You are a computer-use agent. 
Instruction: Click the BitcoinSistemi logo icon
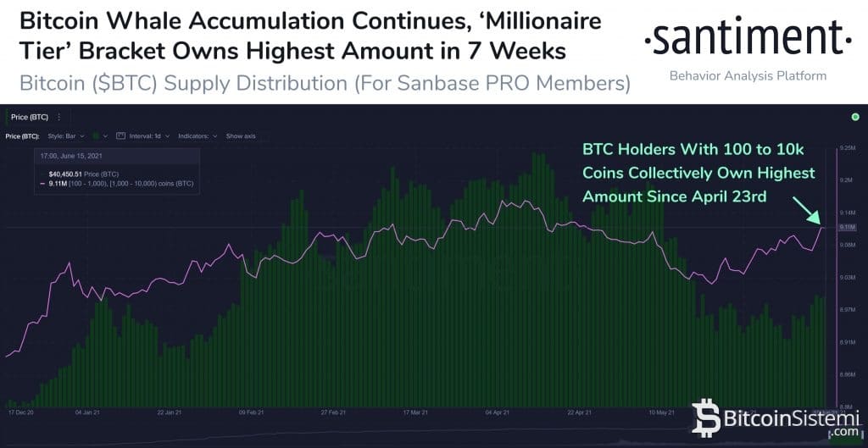[x=706, y=417]
